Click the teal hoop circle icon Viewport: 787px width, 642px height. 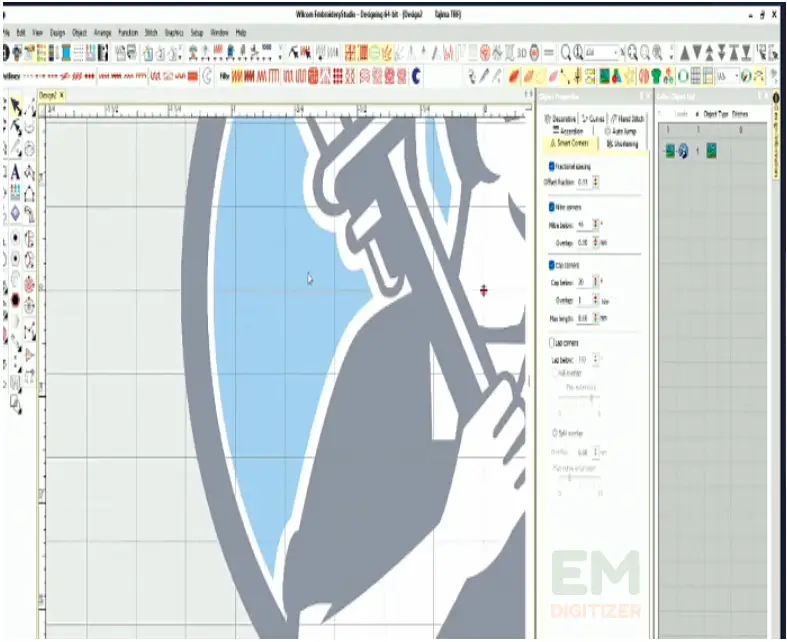tap(683, 76)
